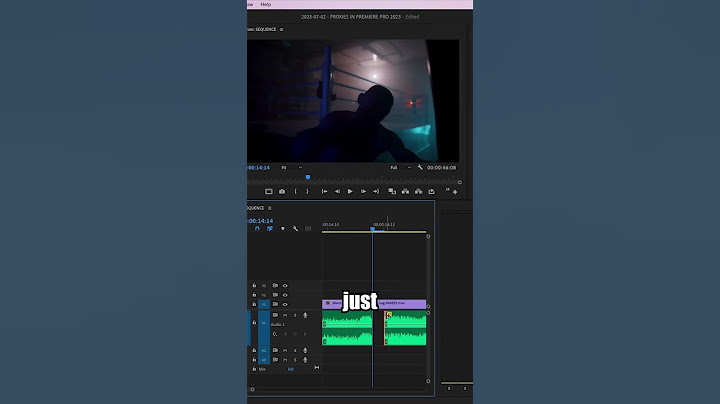Image resolution: width=720 pixels, height=404 pixels.
Task: Go to Out point
Action: (376, 191)
